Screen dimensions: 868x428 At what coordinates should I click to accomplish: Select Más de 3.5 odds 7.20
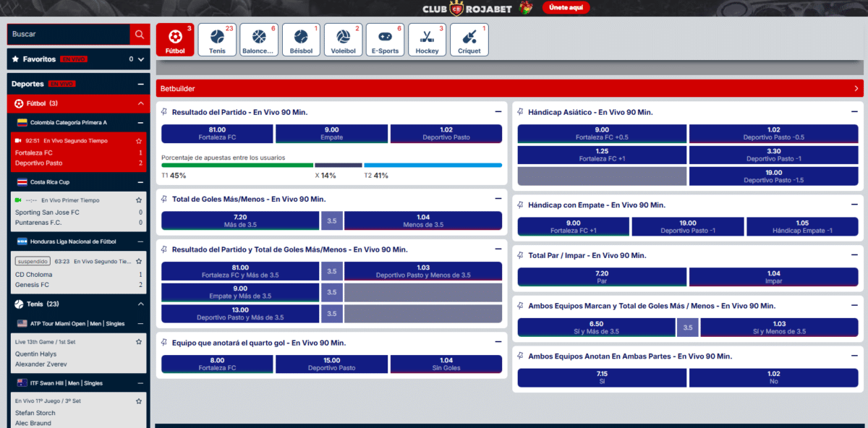pos(240,221)
